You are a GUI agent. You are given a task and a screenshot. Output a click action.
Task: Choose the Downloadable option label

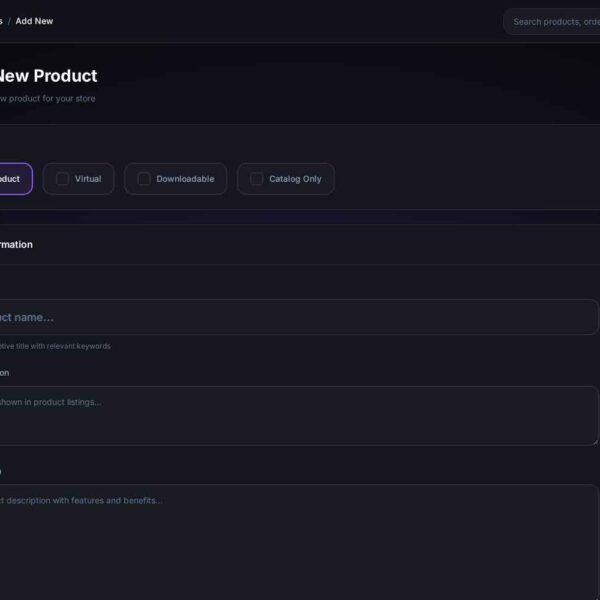185,179
